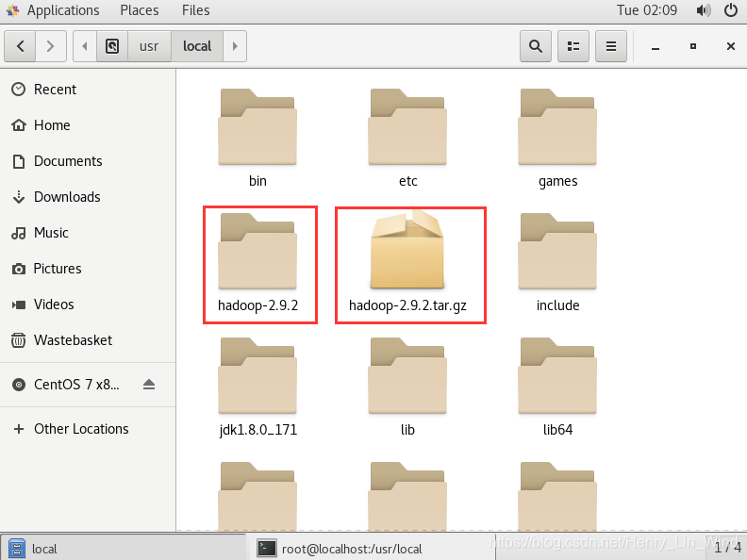Screen dimensions: 747x560
Task: Close the Files window
Action: pyautogui.click(x=731, y=47)
